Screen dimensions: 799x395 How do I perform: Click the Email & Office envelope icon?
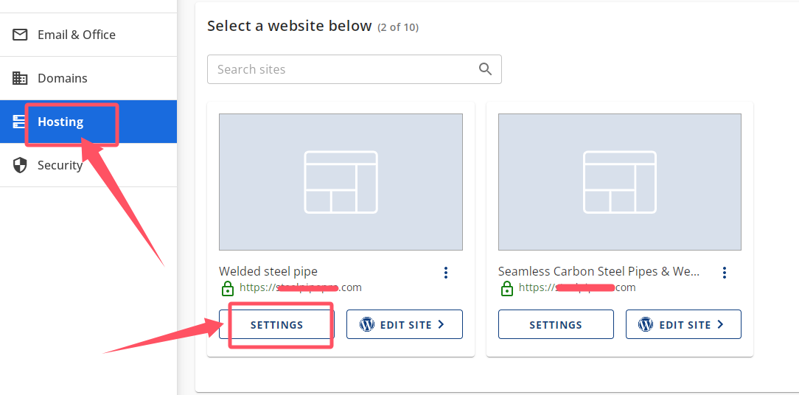20,35
